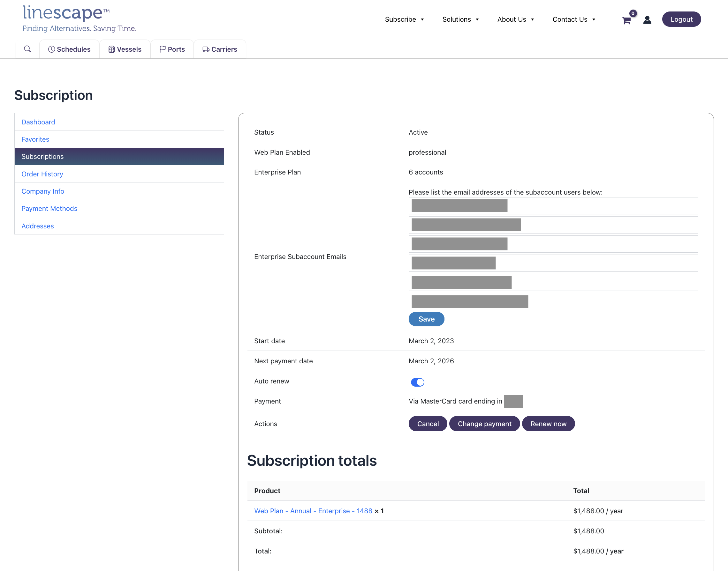728x571 pixels.
Task: Save the subaccount emails
Action: [426, 319]
